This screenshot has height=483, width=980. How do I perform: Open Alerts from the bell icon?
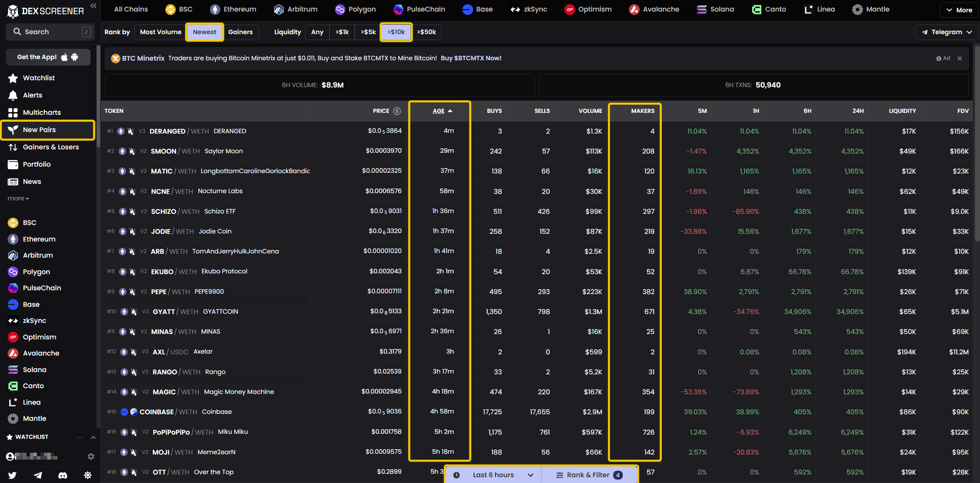click(x=13, y=95)
